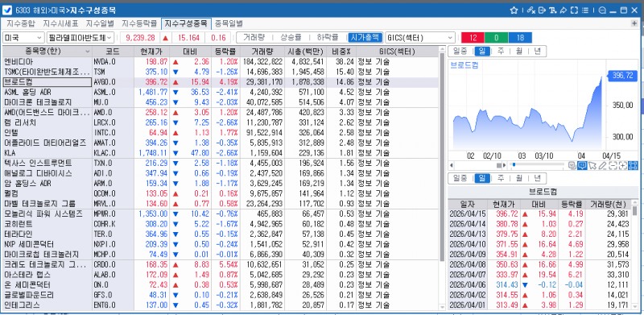Open the font size icon in title bar

(553, 10)
